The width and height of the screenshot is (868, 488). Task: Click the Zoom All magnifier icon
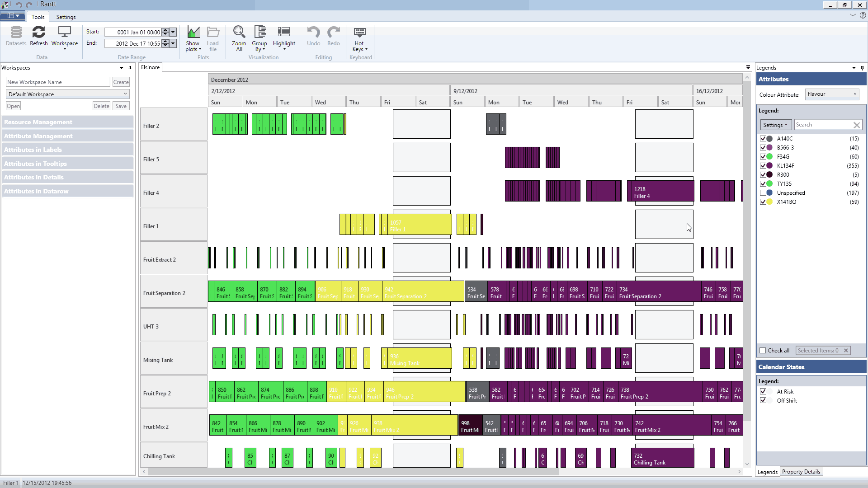[239, 33]
